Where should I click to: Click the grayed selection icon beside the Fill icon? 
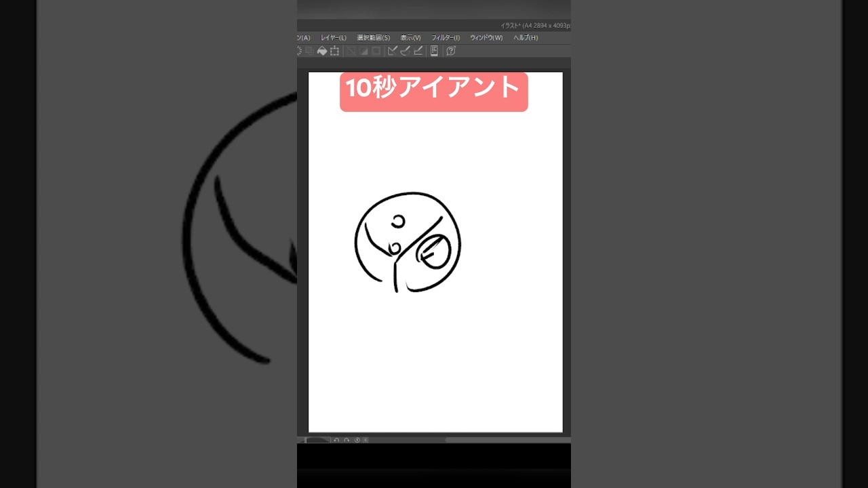[x=309, y=51]
